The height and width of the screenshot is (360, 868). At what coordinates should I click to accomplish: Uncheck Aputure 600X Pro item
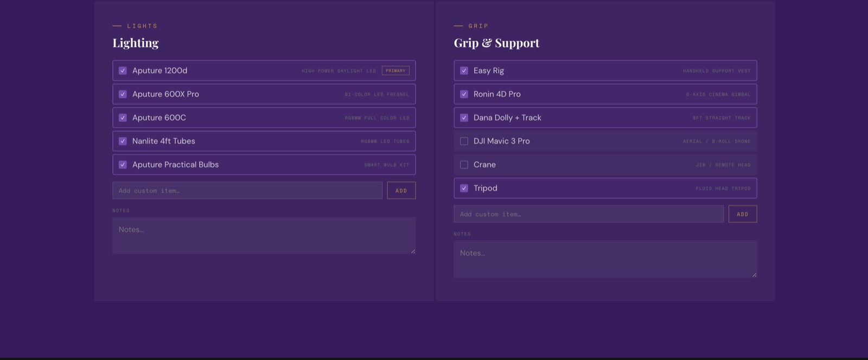123,94
